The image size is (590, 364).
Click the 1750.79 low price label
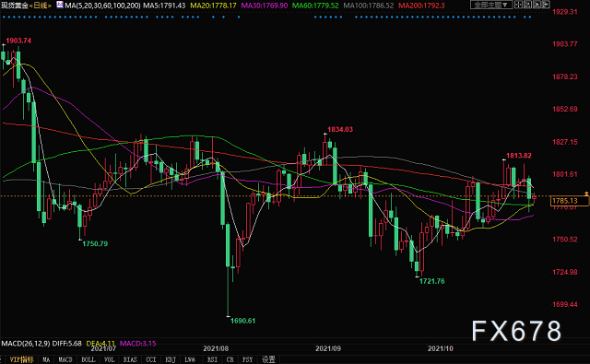95,243
